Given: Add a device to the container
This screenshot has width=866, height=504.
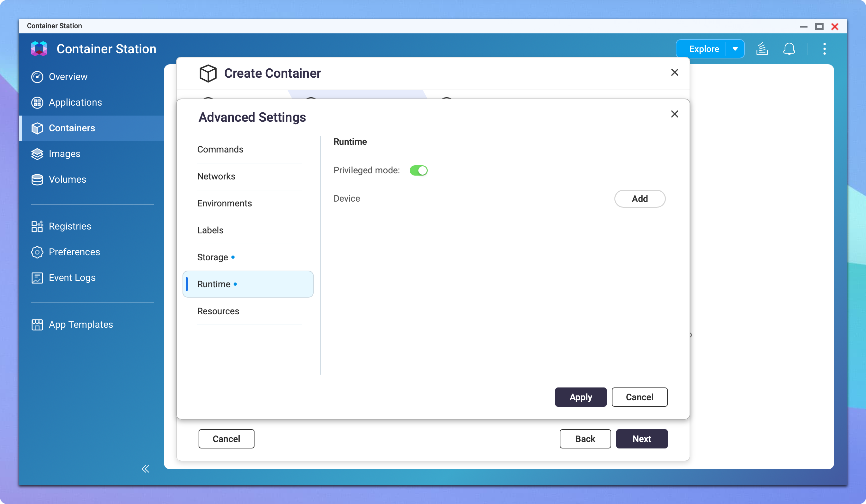Looking at the screenshot, I should click(x=639, y=198).
